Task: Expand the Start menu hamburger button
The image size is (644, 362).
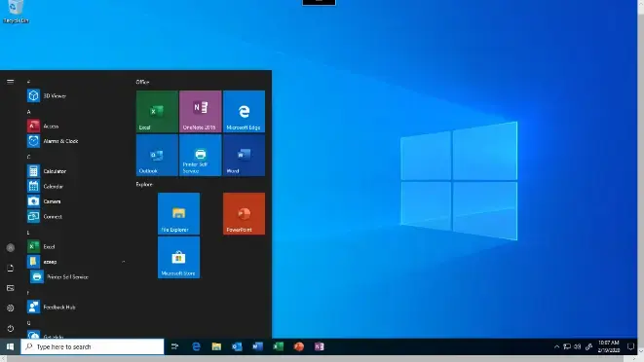Action: (x=11, y=82)
